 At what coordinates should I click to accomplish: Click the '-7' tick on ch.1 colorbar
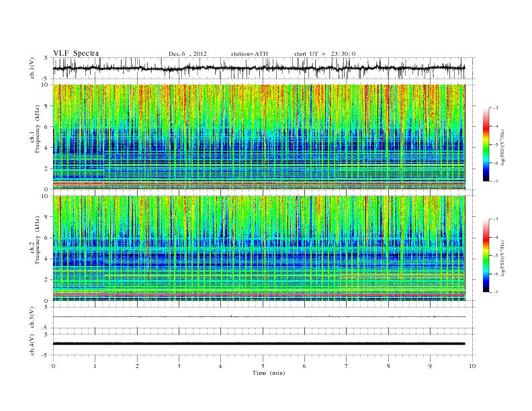(x=495, y=181)
